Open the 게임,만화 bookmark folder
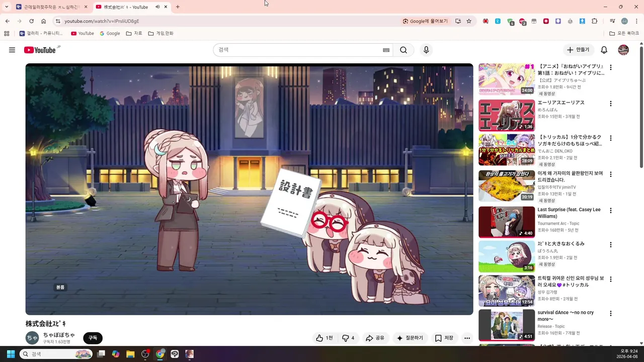644x362 pixels. point(161,33)
